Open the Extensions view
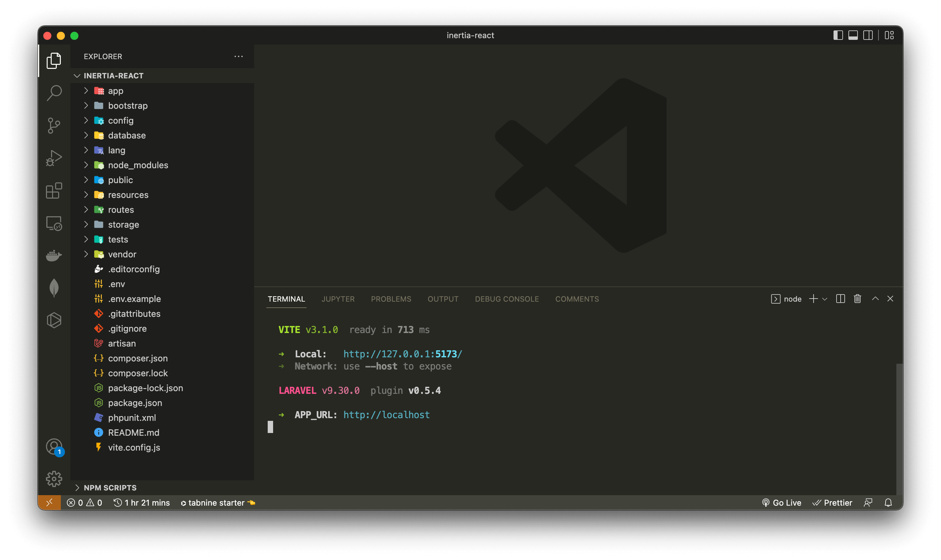 [x=54, y=190]
